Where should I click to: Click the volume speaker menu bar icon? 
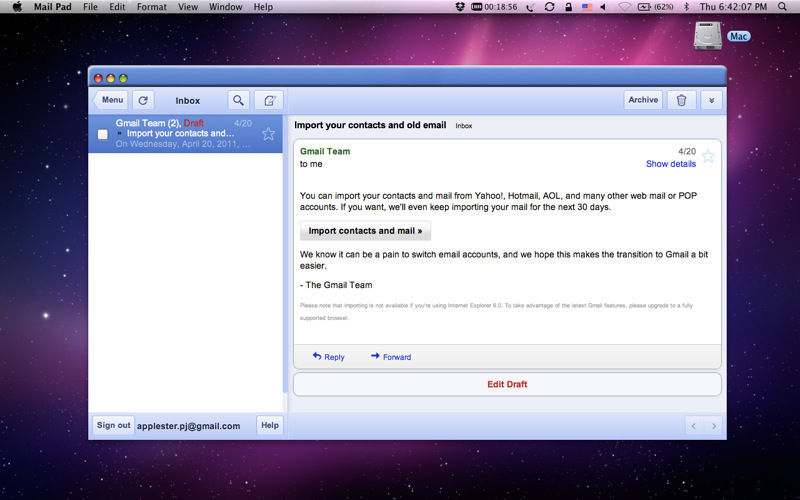tap(603, 7)
